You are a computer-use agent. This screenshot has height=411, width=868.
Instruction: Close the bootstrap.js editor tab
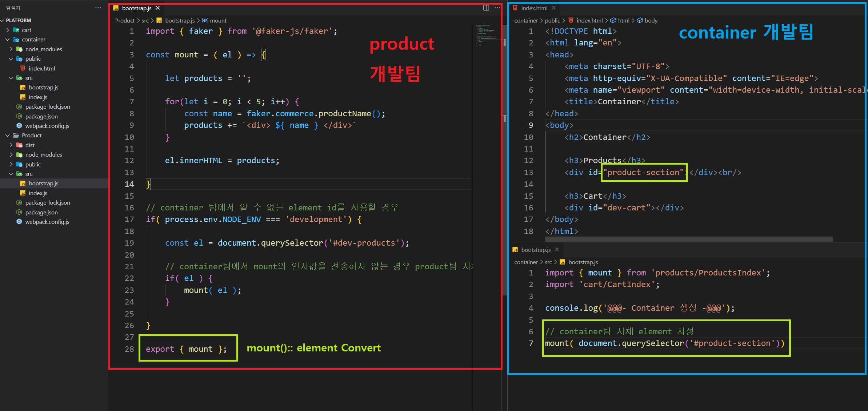pyautogui.click(x=157, y=8)
